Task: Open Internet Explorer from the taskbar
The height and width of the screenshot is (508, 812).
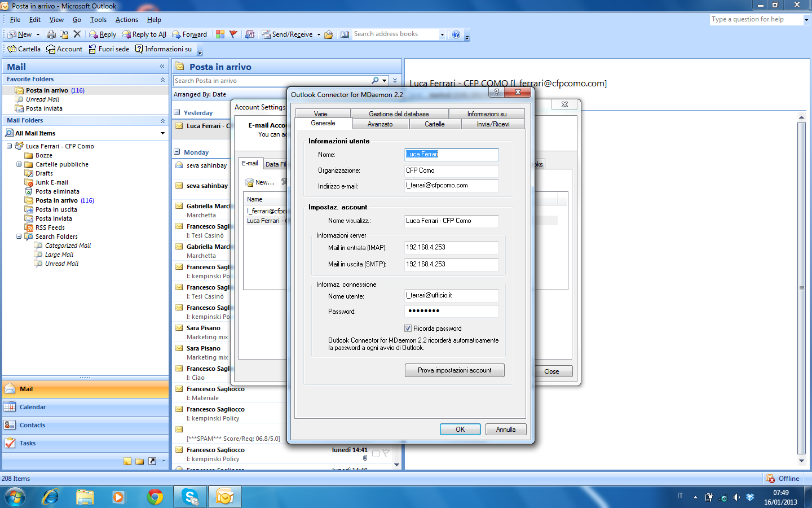Action: [51, 497]
